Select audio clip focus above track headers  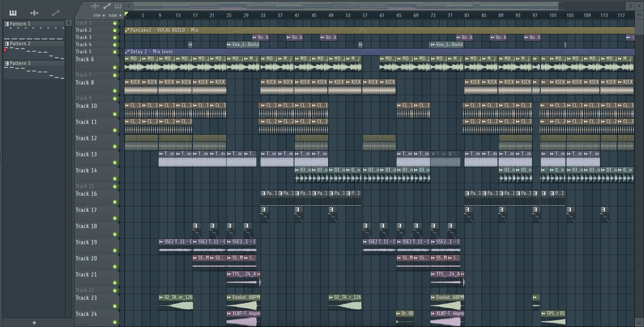pyautogui.click(x=95, y=6)
